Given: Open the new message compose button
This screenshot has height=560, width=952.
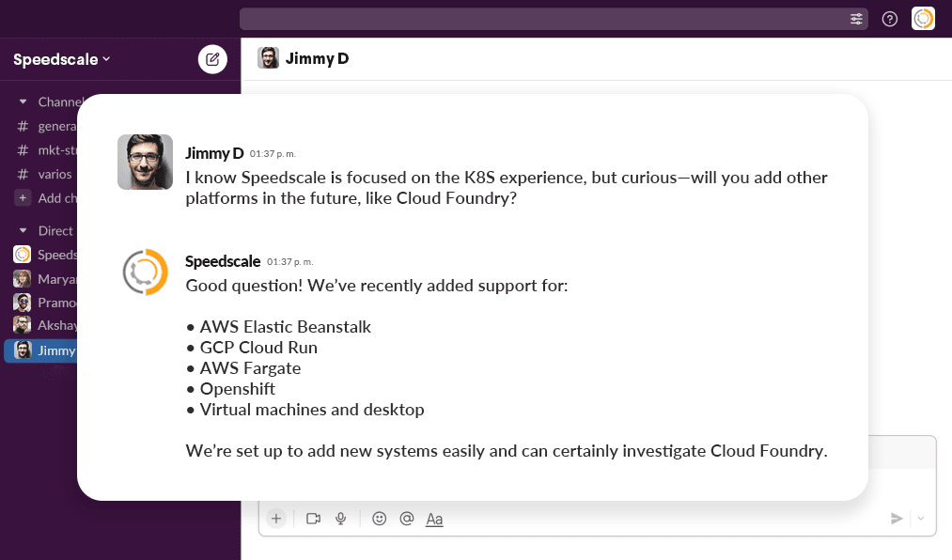Looking at the screenshot, I should pos(212,59).
